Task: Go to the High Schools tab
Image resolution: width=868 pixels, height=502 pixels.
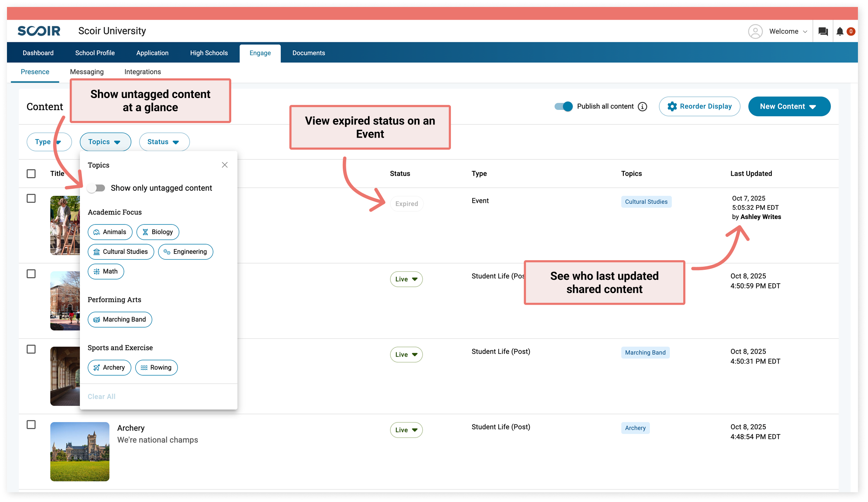Action: (x=209, y=53)
